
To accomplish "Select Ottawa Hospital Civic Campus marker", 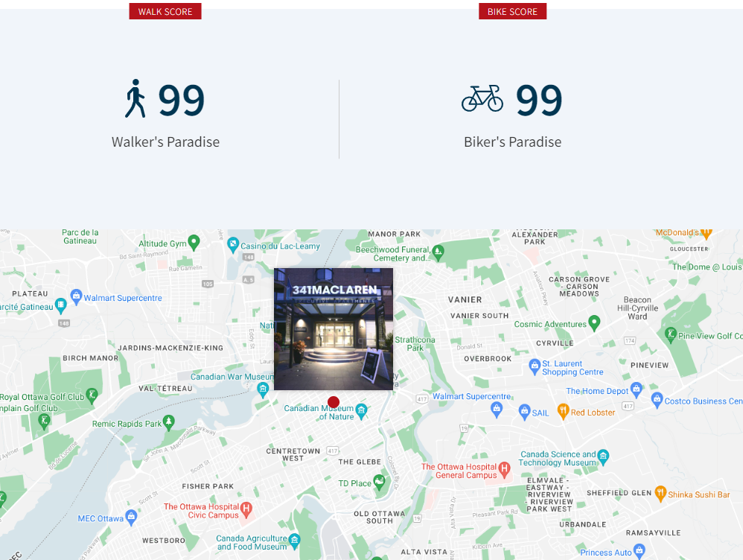I will point(246,510).
